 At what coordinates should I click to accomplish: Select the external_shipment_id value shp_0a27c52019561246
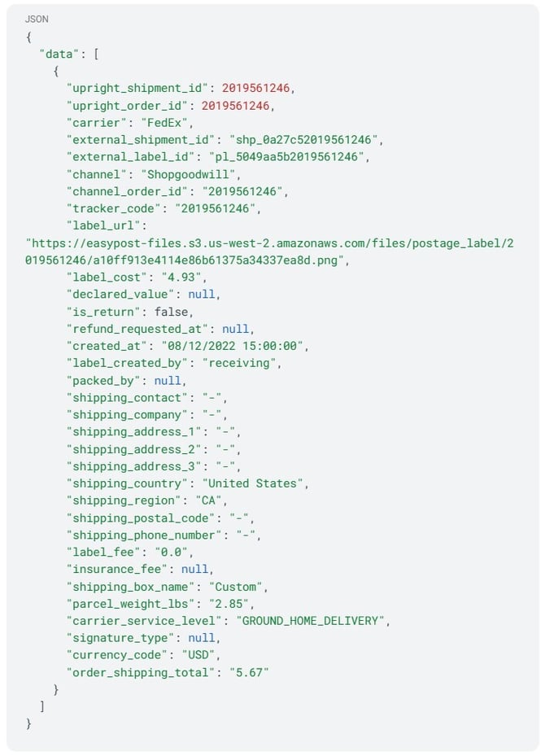[306, 140]
